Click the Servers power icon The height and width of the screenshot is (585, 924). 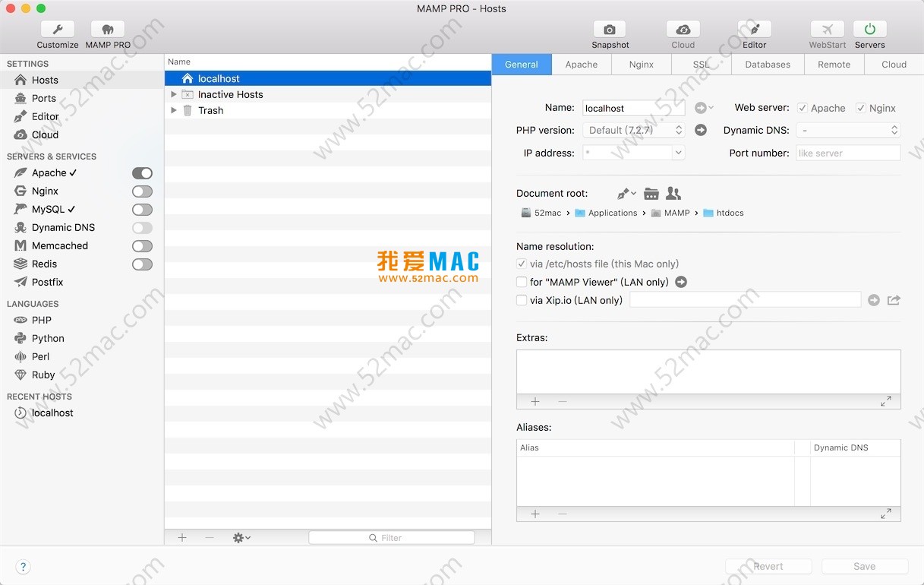pos(870,30)
